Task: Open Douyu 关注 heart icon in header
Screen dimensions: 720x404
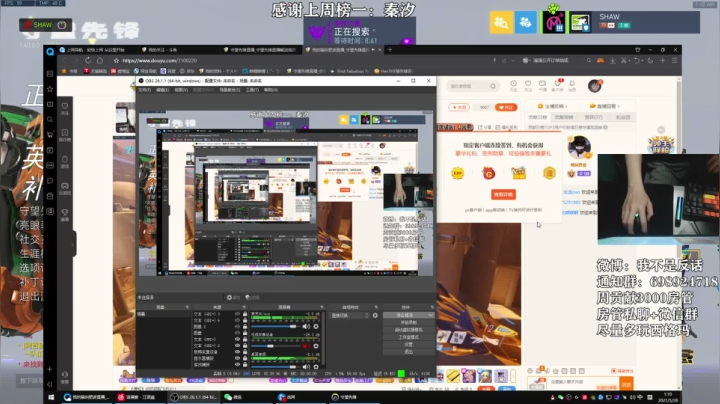Action: click(528, 84)
